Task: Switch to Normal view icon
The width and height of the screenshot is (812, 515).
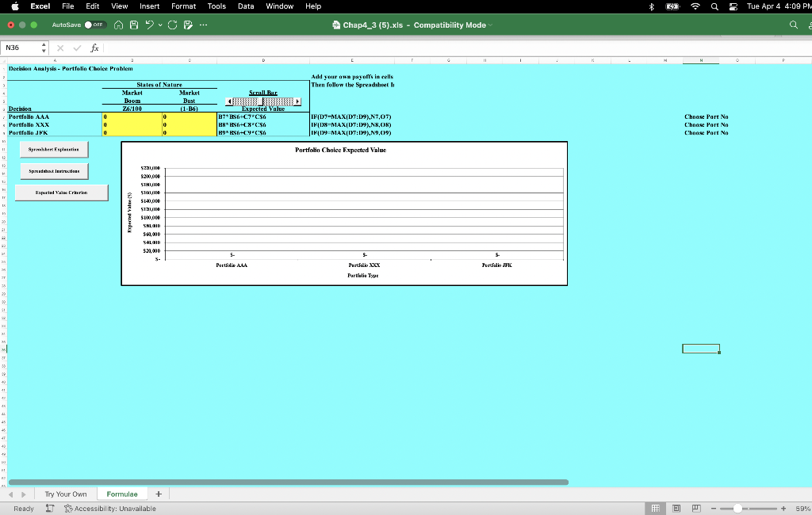Action: coord(656,509)
